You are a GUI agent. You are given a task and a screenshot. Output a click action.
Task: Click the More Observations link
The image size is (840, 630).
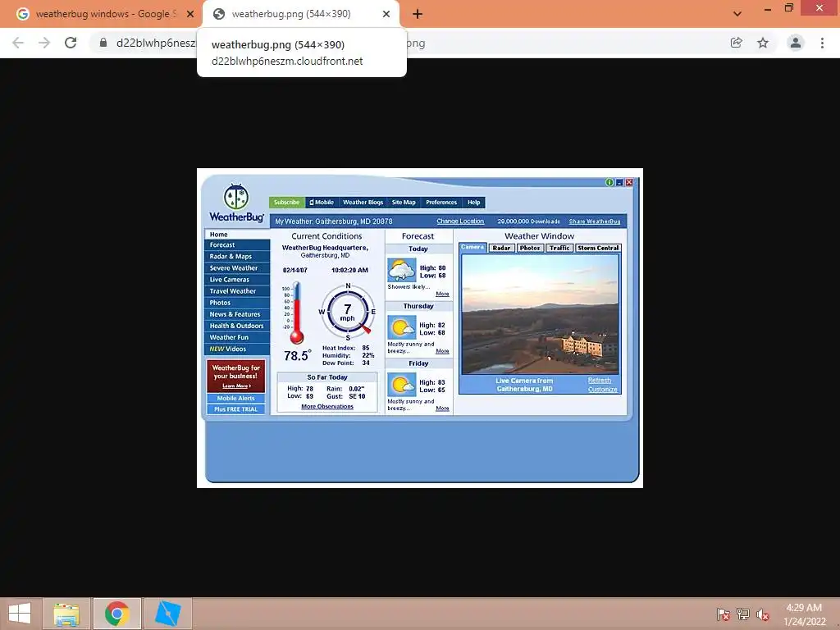326,407
